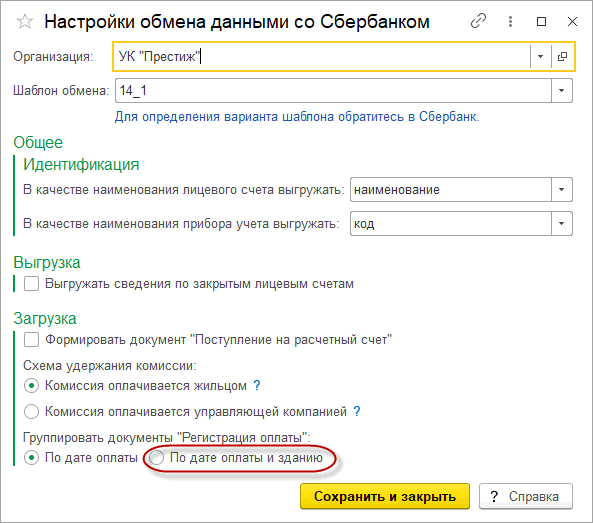Viewport: 593px width, 523px height.
Task: Expand the personal account name export dropdown
Action: (562, 189)
